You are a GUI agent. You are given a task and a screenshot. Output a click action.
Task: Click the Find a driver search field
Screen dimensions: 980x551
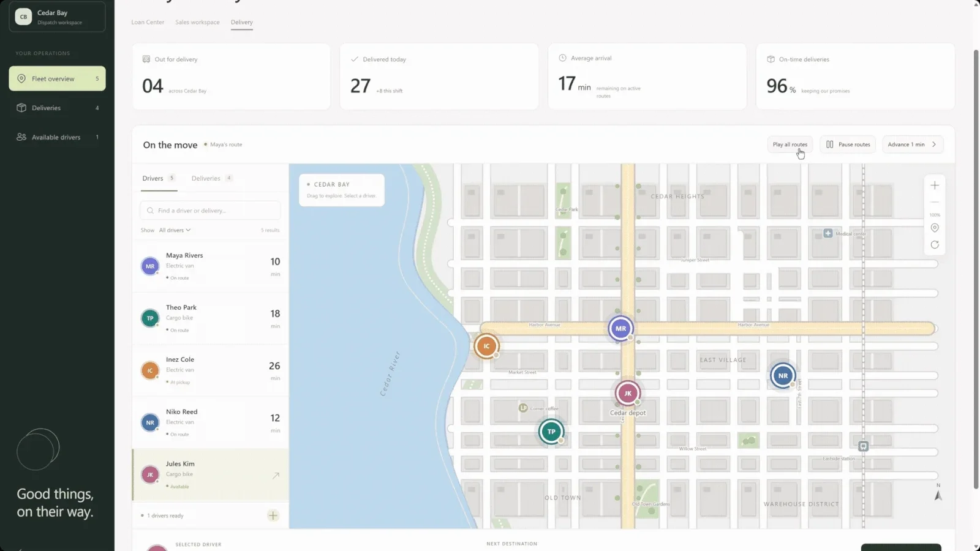[x=210, y=211]
